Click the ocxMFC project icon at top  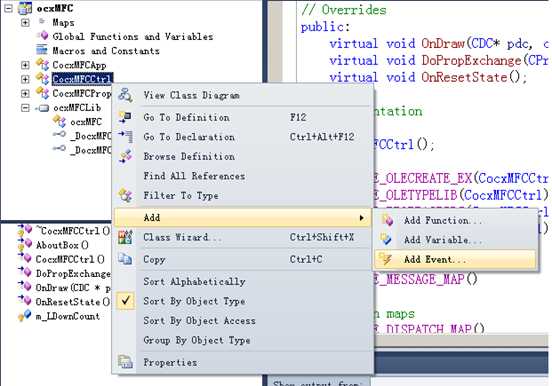pos(25,8)
